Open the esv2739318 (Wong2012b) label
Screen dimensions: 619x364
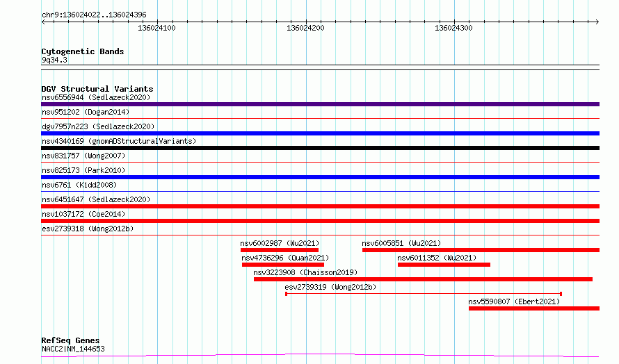(x=88, y=229)
